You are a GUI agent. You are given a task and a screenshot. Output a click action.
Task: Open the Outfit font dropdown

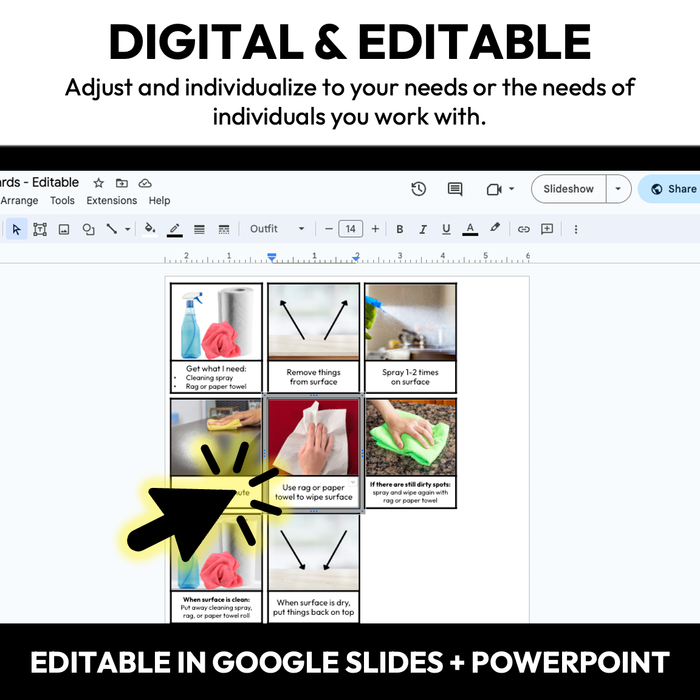point(277,229)
